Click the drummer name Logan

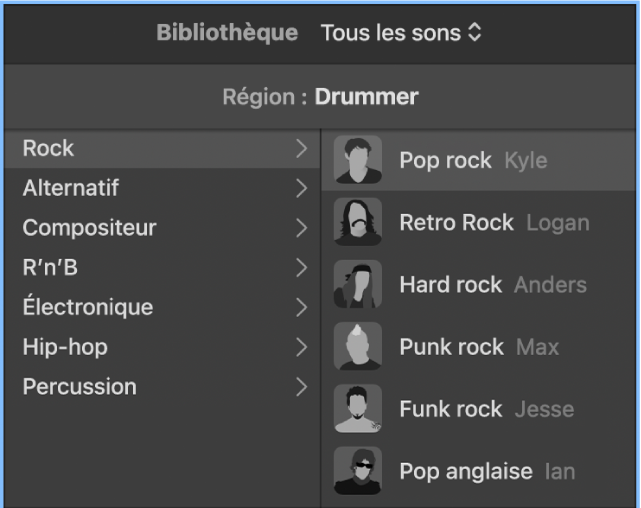(x=558, y=223)
